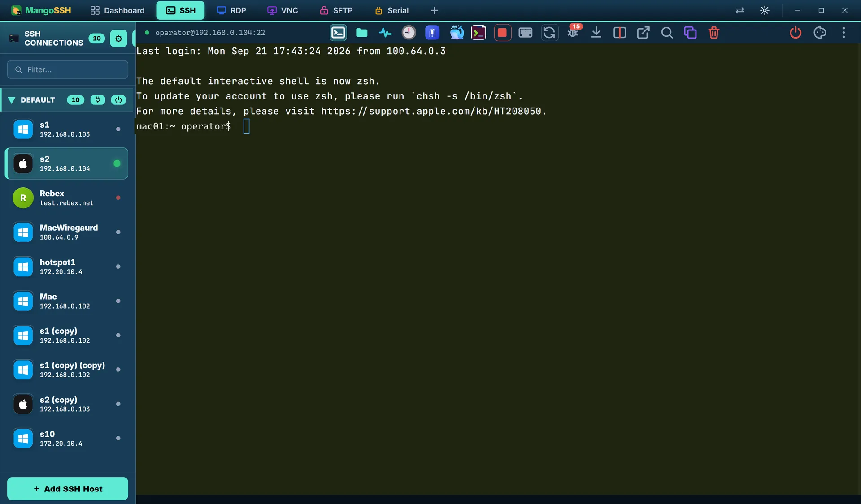Open the three-dot more options menu
The image size is (861, 504).
pyautogui.click(x=844, y=33)
